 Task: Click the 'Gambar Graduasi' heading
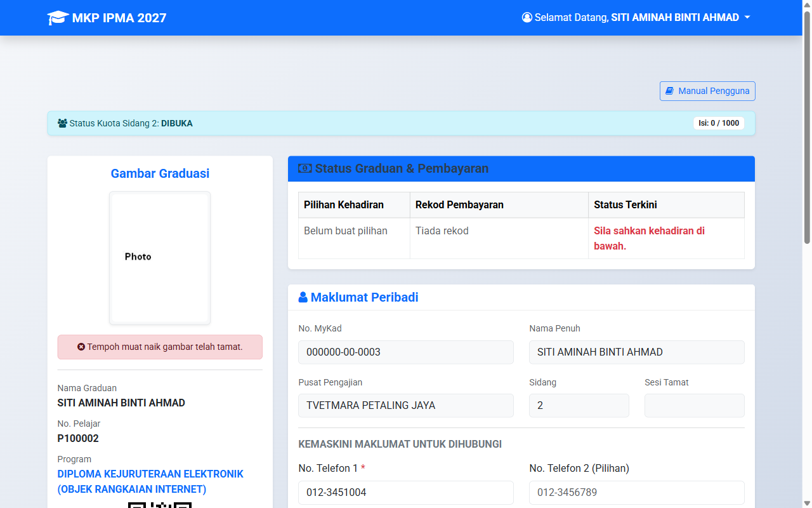point(160,173)
